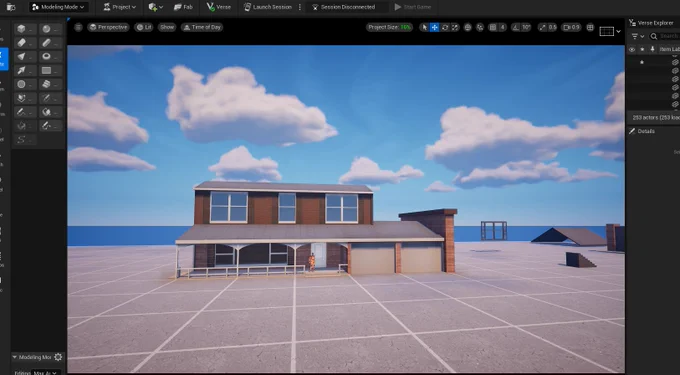Open rotation snap value 10°
680x375 pixels.
click(526, 27)
